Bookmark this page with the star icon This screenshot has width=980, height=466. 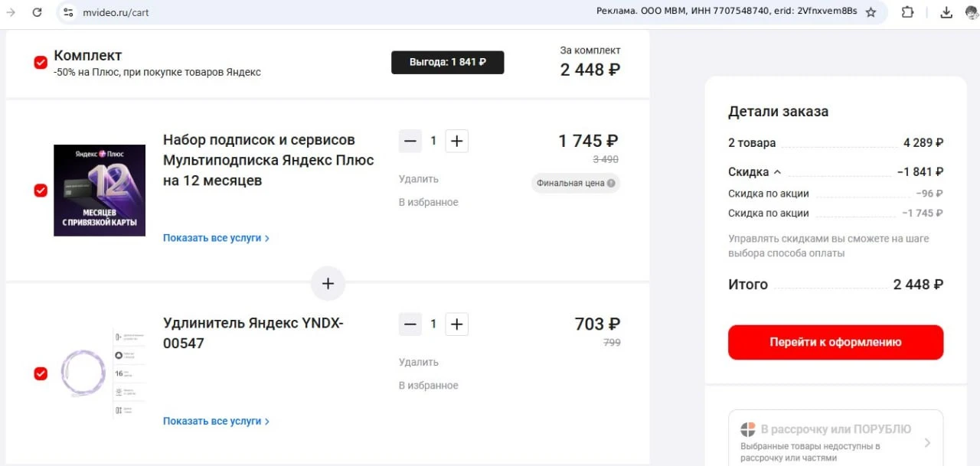pyautogui.click(x=871, y=12)
